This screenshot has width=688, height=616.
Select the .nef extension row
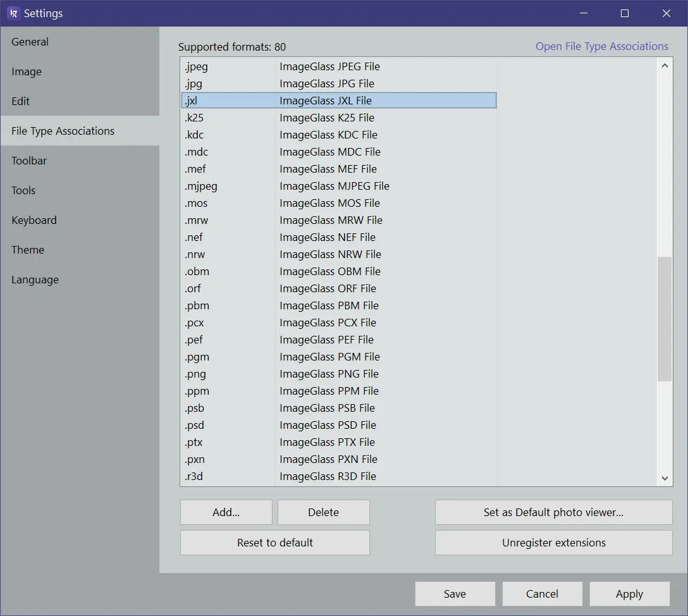339,237
